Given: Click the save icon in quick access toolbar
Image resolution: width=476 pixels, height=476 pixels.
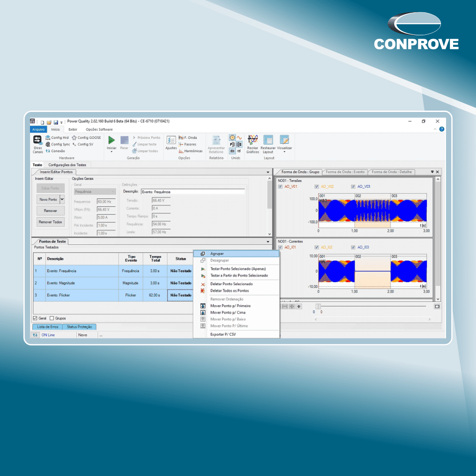Looking at the screenshot, I should point(56,123).
